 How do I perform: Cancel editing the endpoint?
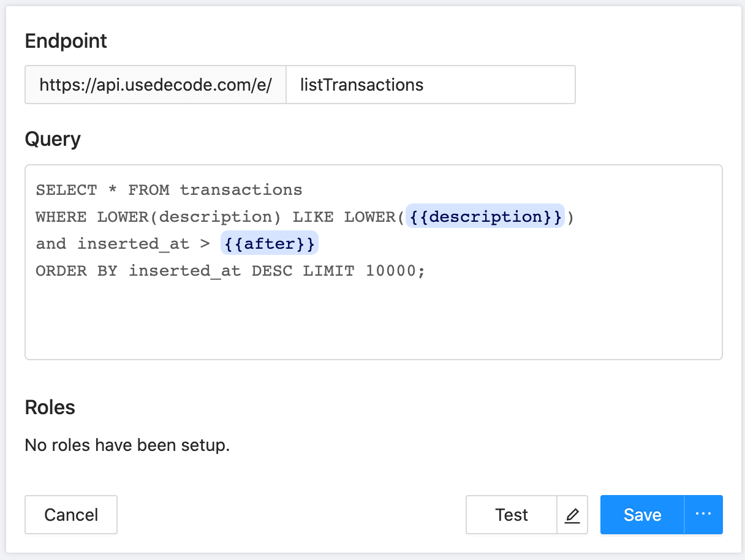coord(71,515)
